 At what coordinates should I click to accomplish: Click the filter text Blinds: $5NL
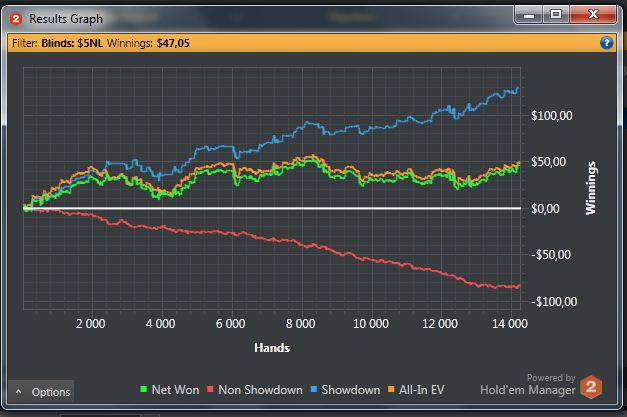click(72, 43)
